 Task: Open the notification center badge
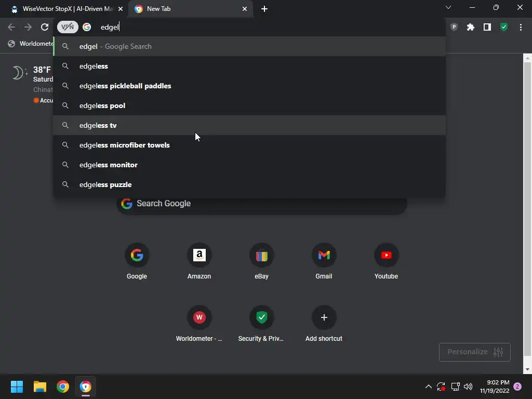[517, 387]
